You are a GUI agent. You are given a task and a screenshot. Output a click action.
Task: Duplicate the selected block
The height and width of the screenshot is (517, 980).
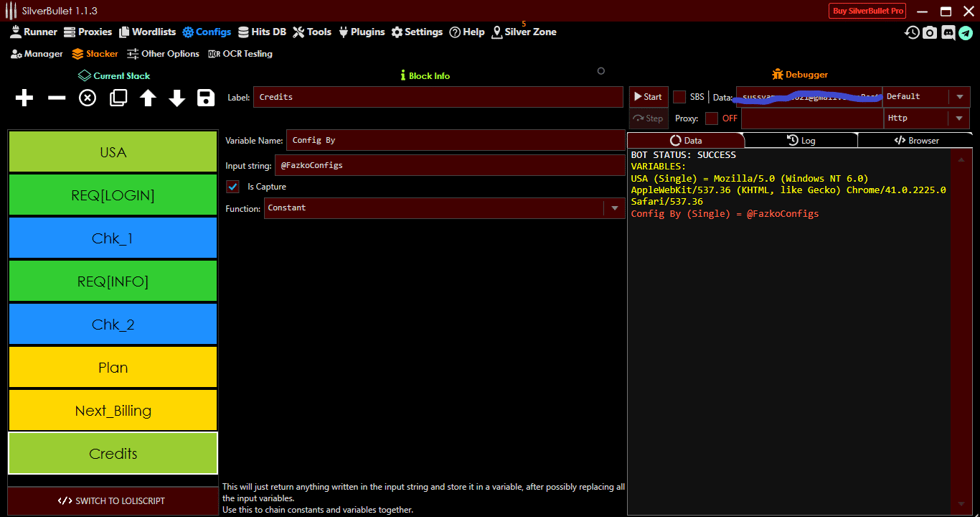(117, 98)
